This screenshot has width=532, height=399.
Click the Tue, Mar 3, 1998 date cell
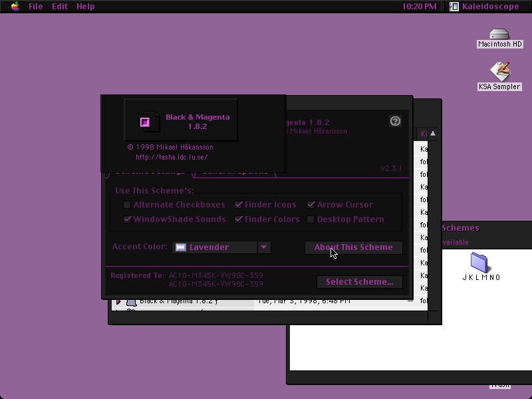tap(304, 301)
